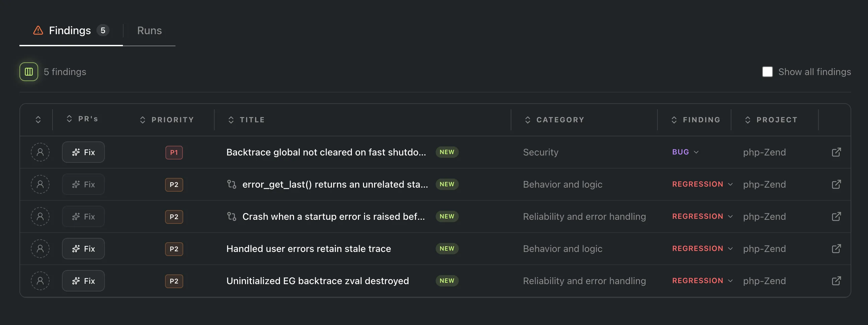Image resolution: width=868 pixels, height=325 pixels.
Task: Switch to the Findings tab
Action: 71,30
